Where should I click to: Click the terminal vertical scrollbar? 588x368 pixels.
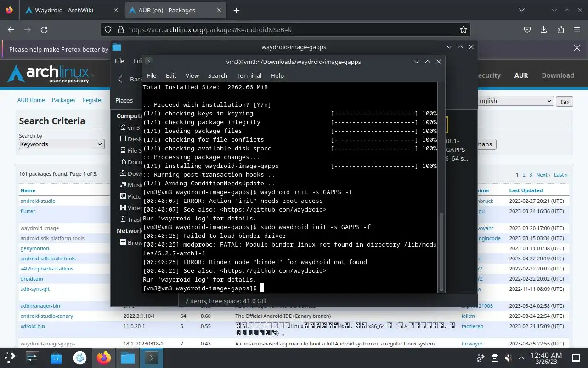point(441,251)
